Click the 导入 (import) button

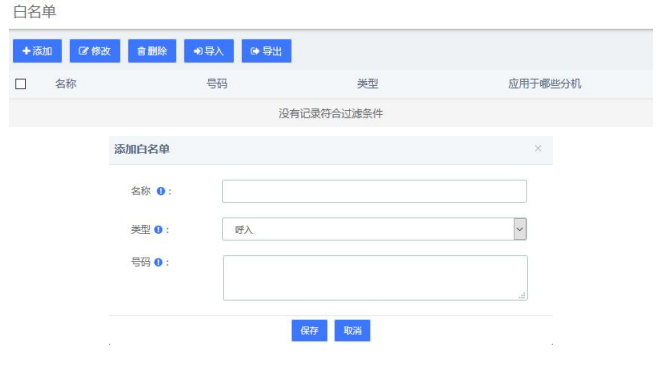(209, 51)
